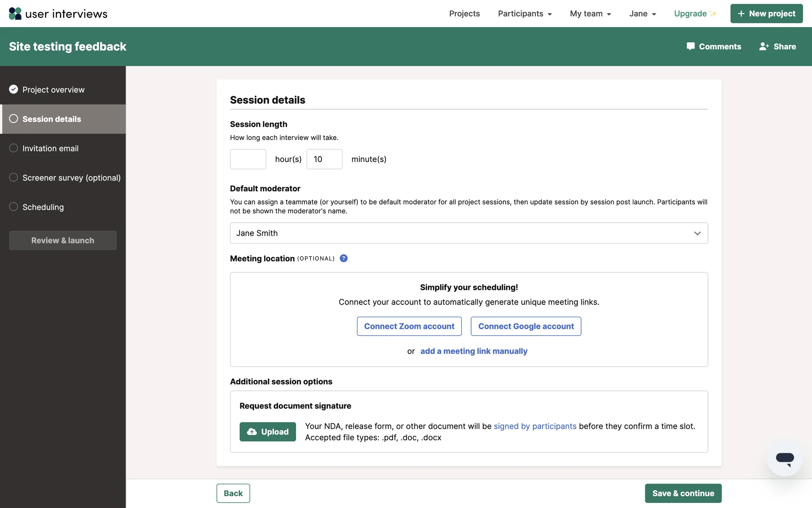Click the plus icon on New project
The width and height of the screenshot is (812, 508).
(x=741, y=14)
